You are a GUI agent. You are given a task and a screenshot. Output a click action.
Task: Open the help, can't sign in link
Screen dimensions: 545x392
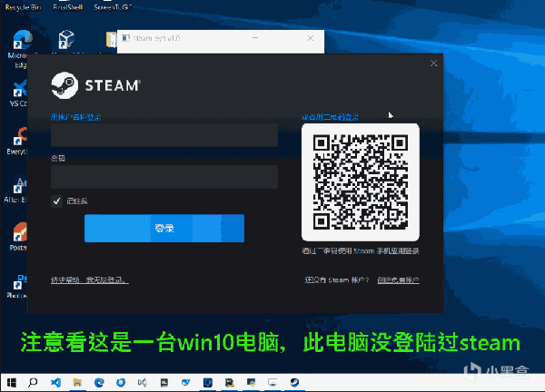tap(90, 279)
